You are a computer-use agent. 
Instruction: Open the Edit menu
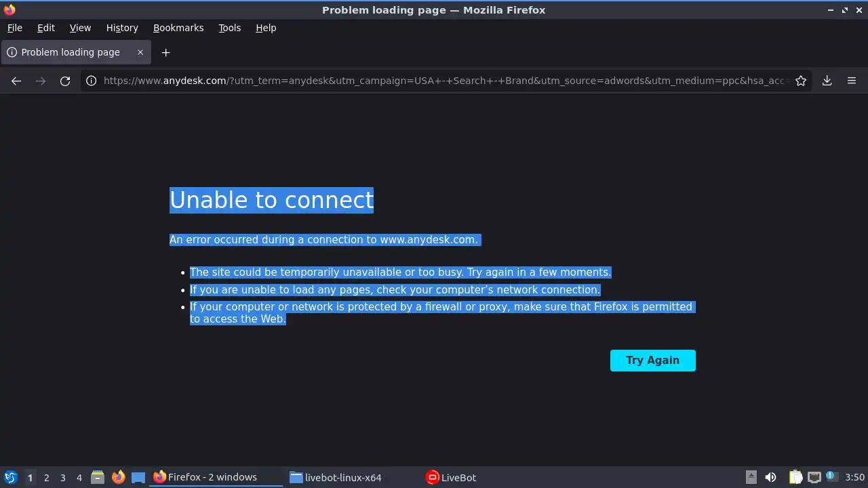click(46, 28)
